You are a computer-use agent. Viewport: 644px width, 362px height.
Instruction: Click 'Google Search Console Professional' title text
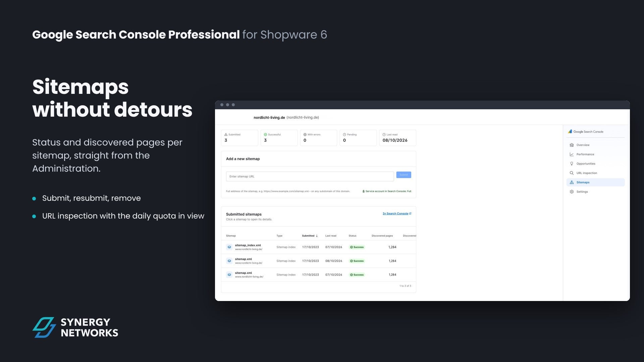pyautogui.click(x=136, y=35)
